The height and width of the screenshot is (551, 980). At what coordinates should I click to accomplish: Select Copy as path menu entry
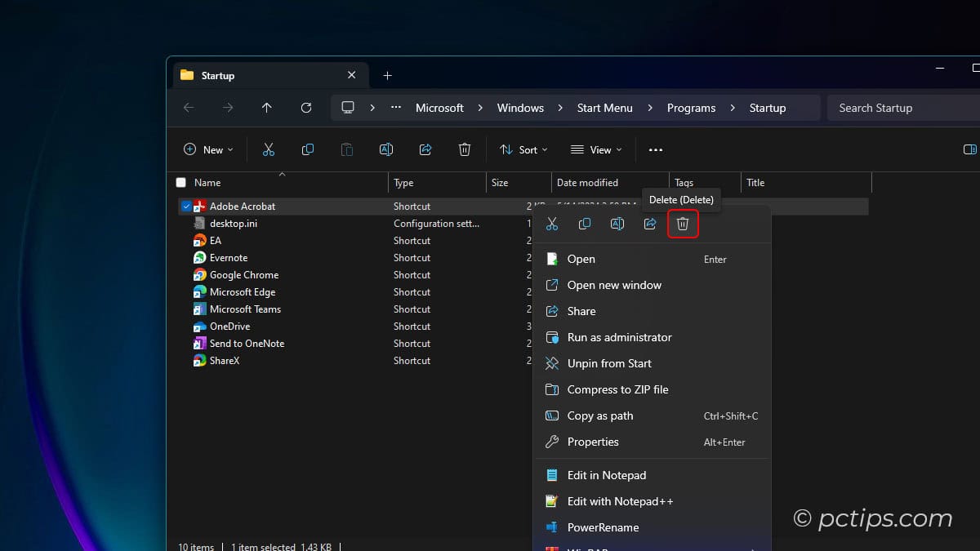point(600,415)
